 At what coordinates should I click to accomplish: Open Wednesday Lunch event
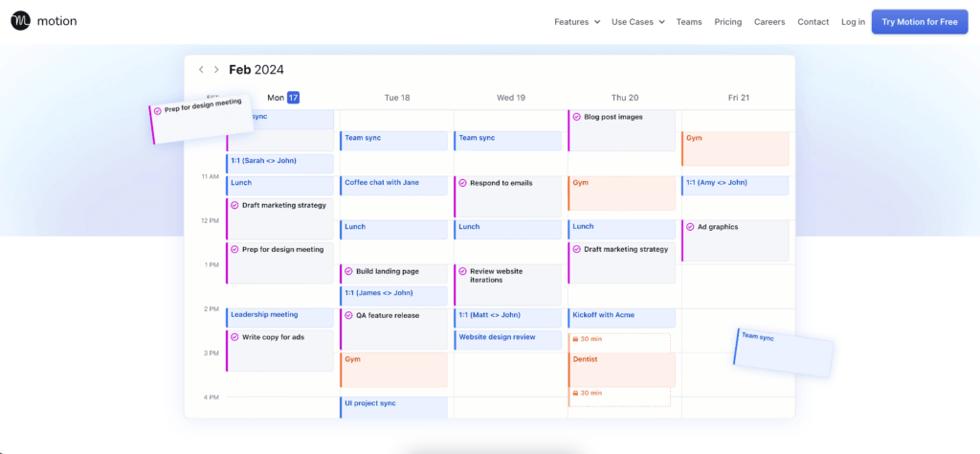[x=507, y=230]
